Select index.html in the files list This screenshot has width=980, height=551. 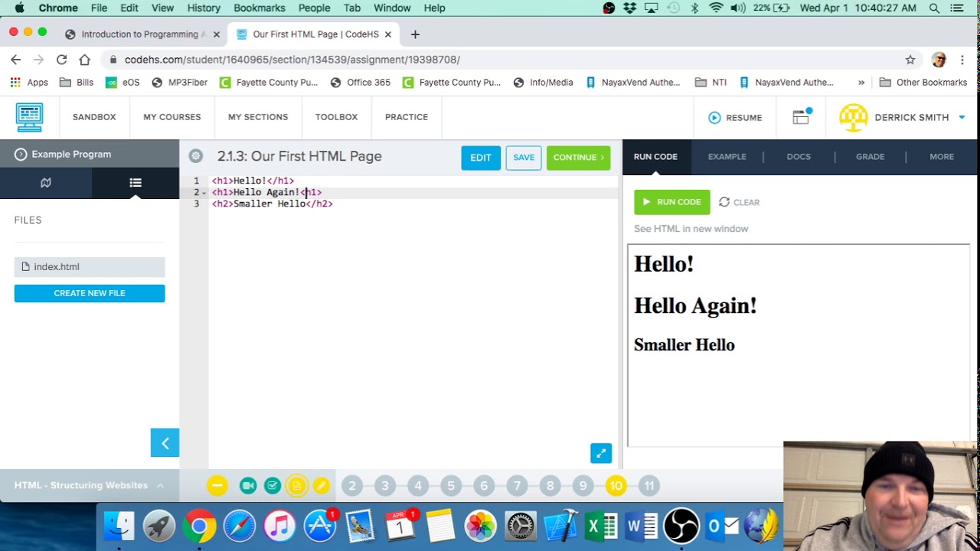pos(90,267)
